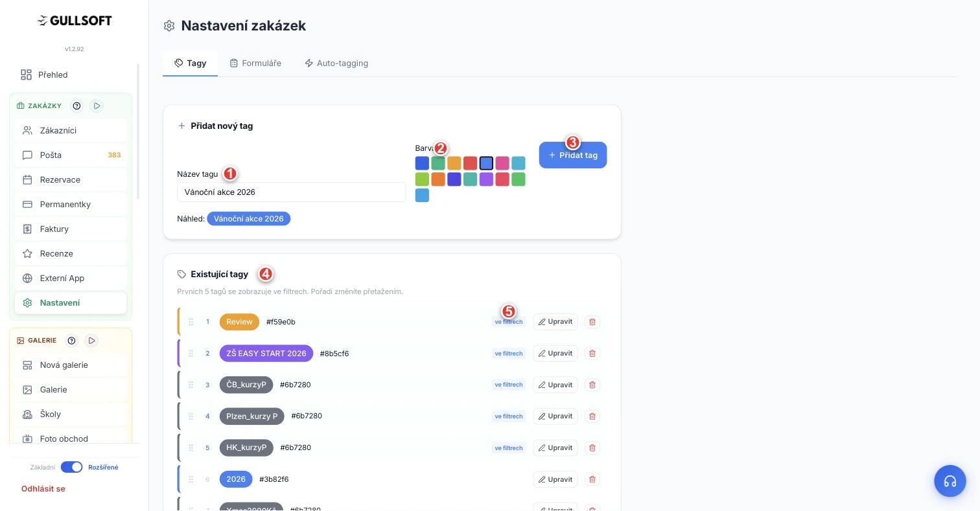Click the trash icon for ČB_kurzyP tag

[x=592, y=385]
